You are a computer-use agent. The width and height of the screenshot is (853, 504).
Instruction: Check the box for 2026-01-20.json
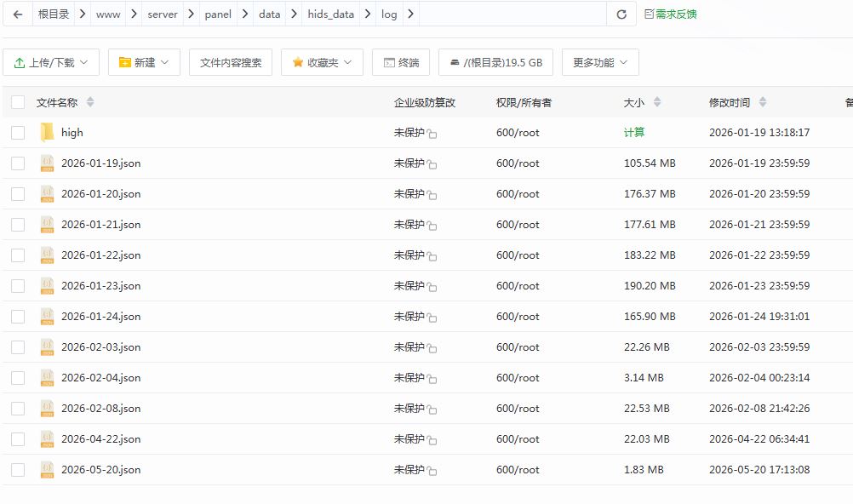[18, 194]
